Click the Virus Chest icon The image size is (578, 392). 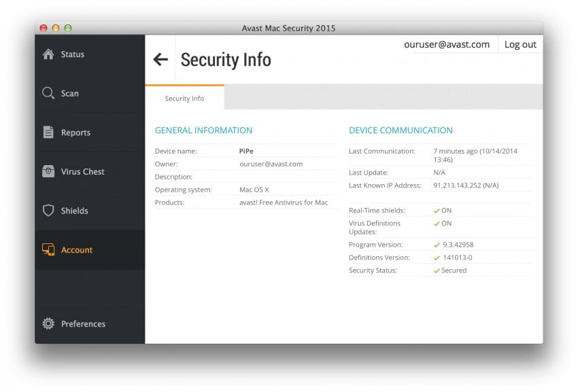(48, 171)
